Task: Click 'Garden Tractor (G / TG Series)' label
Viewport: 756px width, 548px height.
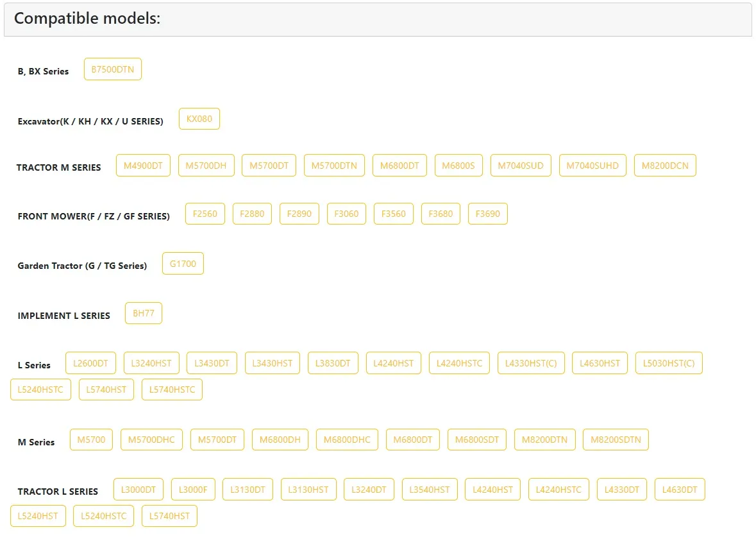Action: point(83,266)
